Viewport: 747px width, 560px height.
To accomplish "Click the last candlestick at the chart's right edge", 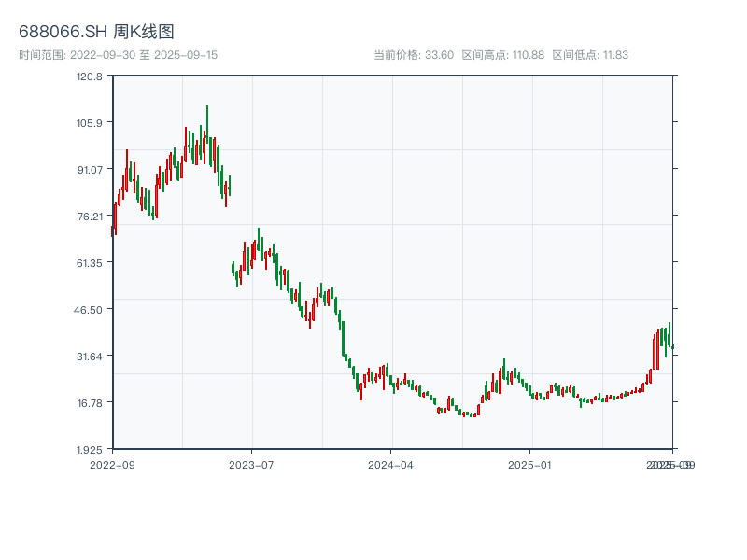I will pos(672,346).
